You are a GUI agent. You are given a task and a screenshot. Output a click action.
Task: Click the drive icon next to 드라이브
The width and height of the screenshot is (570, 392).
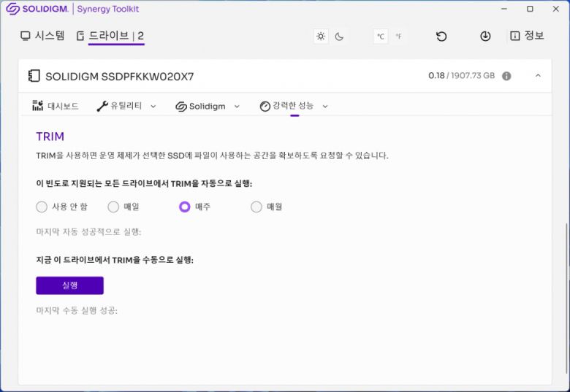pos(80,36)
